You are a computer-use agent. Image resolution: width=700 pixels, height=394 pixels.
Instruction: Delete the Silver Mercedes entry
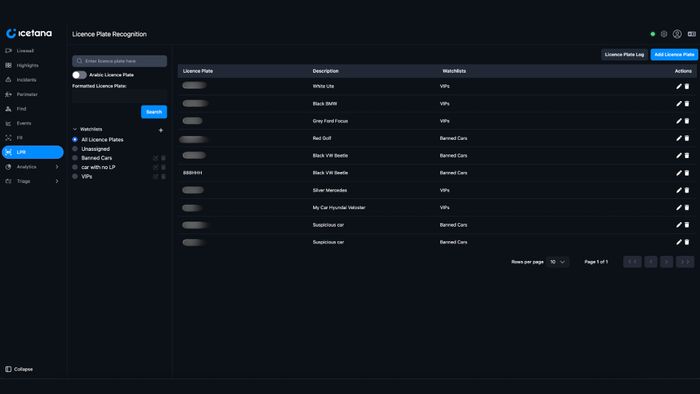tap(687, 190)
